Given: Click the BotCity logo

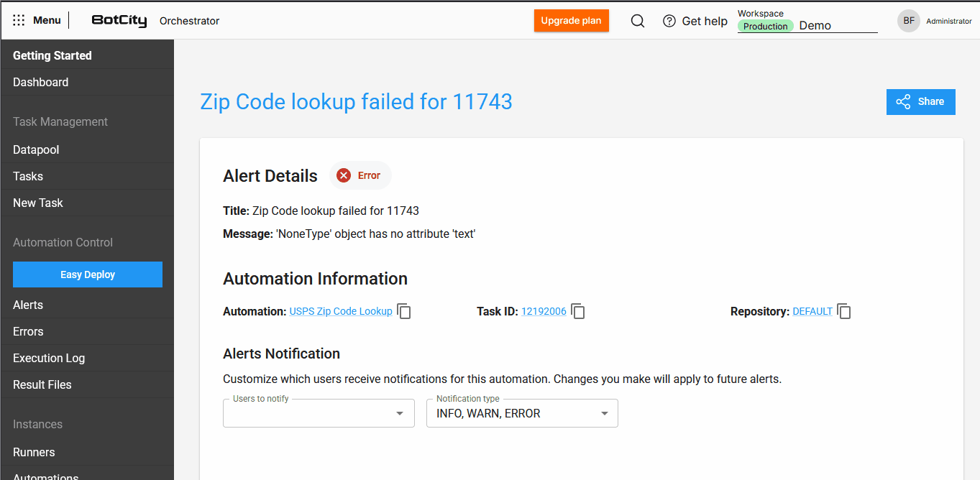Looking at the screenshot, I should point(119,21).
